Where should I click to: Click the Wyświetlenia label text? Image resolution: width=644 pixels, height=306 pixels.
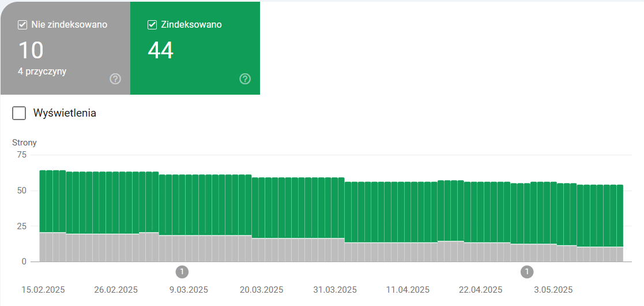(65, 113)
